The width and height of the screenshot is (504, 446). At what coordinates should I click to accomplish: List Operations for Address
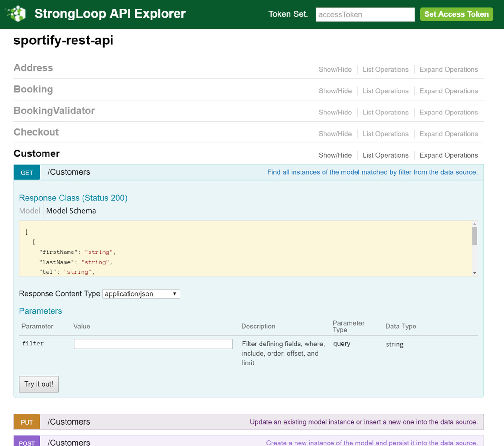click(385, 69)
